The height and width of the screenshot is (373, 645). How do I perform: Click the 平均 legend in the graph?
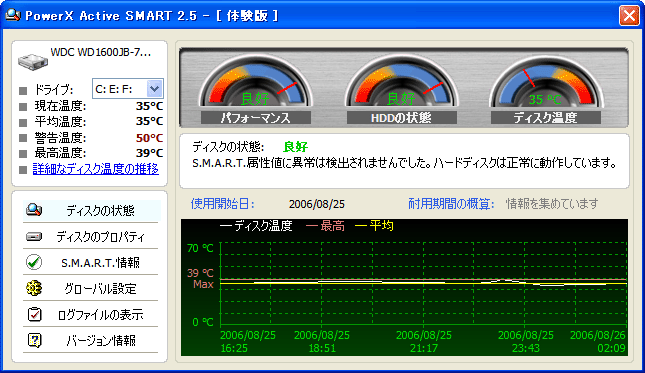(x=374, y=226)
